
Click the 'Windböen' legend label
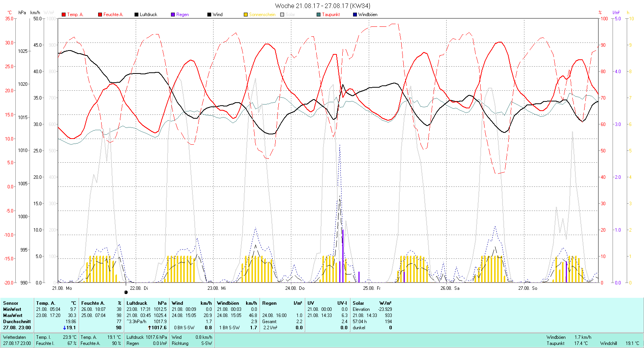click(368, 15)
